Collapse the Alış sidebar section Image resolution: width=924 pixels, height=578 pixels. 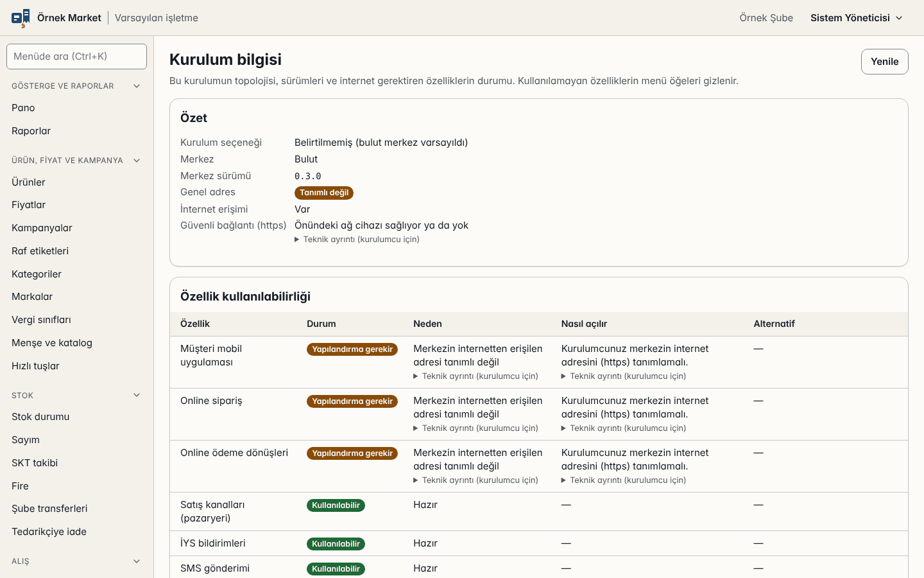click(x=76, y=561)
